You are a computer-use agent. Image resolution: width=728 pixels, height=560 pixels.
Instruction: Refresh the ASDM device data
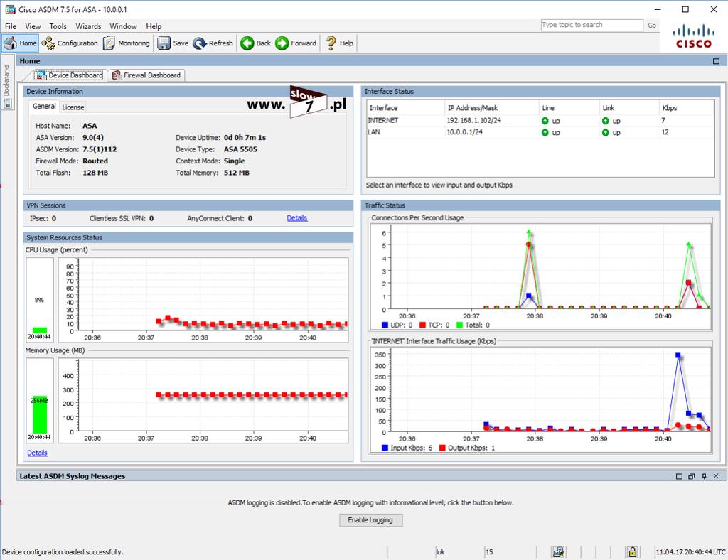pos(213,43)
